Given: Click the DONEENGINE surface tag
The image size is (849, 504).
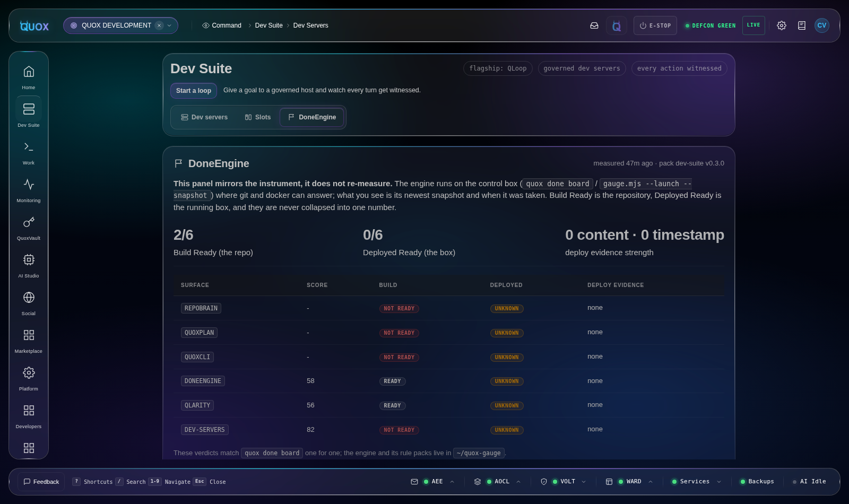Looking at the screenshot, I should (x=203, y=381).
